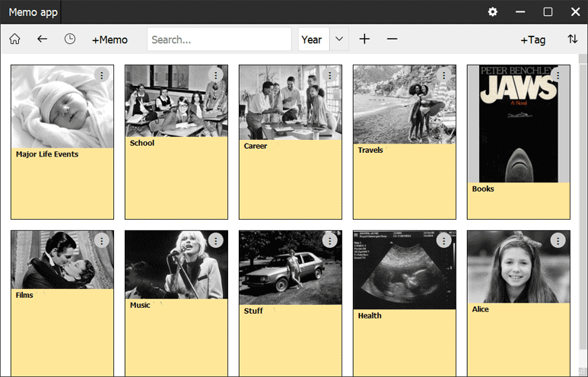Add a new memo with +Memo
Viewport: 588px width, 377px height.
click(x=110, y=40)
